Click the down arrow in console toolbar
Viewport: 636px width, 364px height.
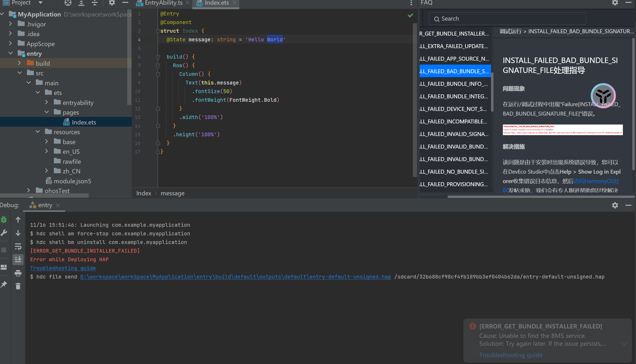18,233
